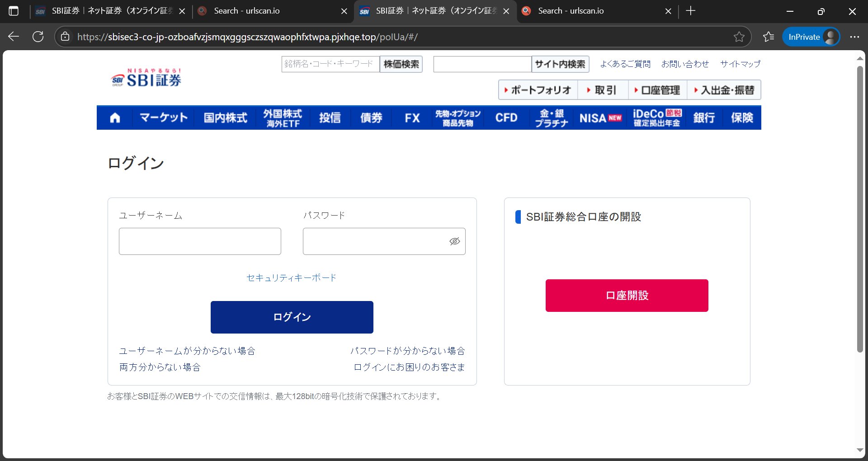Click the SBI証券 logo
The width and height of the screenshot is (868, 461).
tap(146, 78)
